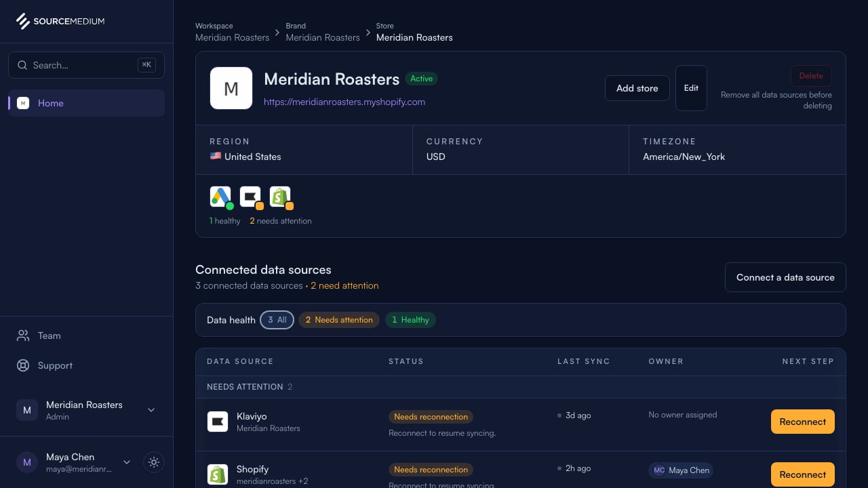Click the Status column header
868x488 pixels.
[406, 361]
